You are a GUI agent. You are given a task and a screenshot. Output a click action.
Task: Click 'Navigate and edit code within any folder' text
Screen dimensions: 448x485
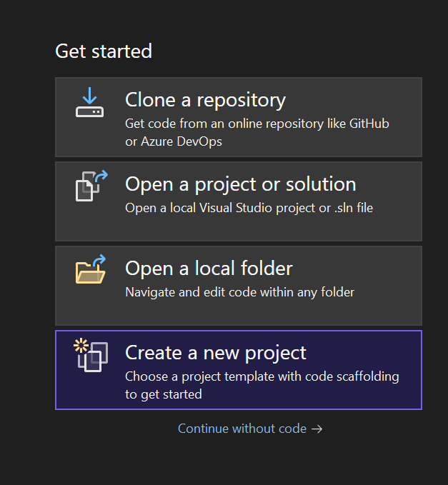pos(240,292)
